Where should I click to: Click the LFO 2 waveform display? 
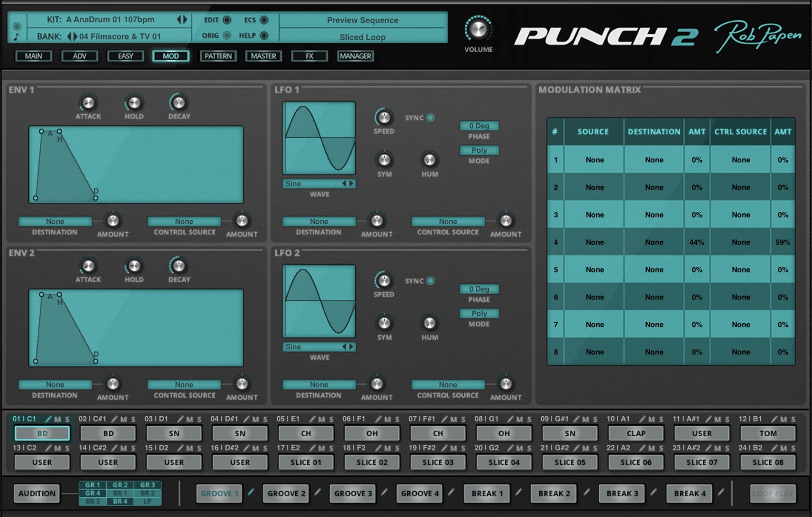tap(319, 301)
